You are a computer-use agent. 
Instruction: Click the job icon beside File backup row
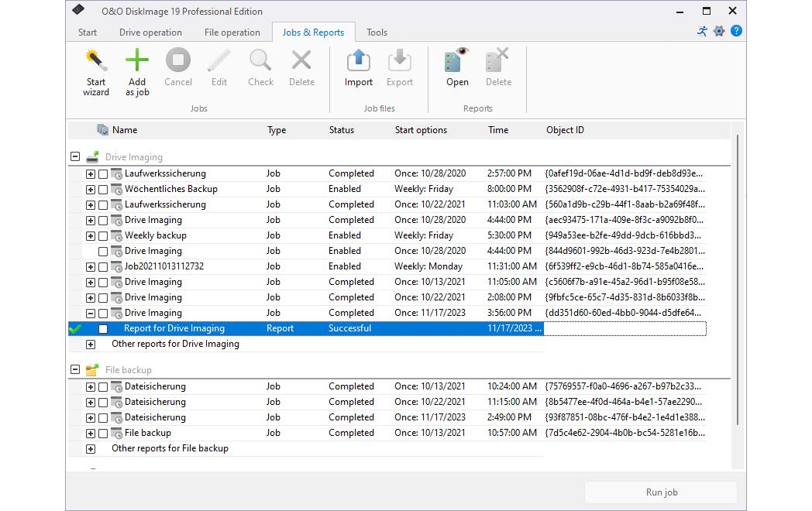click(116, 433)
